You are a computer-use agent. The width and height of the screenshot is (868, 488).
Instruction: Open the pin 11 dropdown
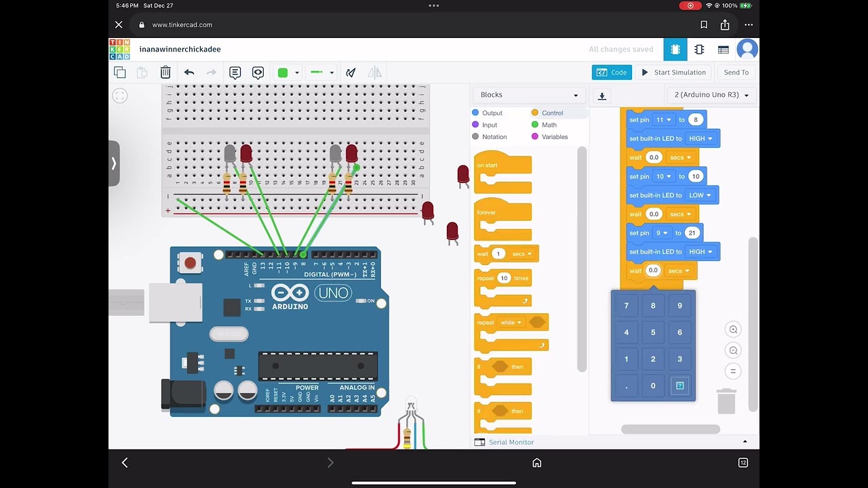(x=663, y=120)
